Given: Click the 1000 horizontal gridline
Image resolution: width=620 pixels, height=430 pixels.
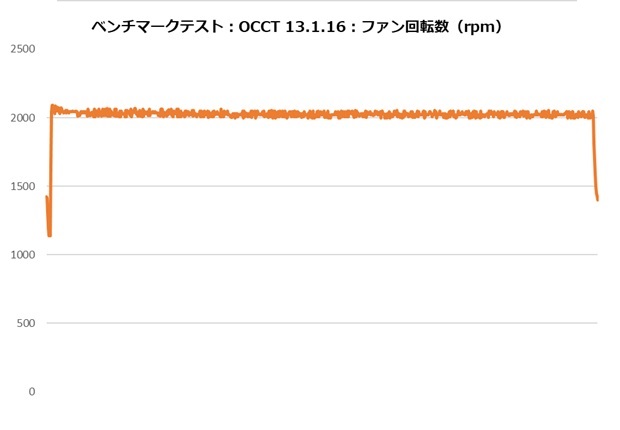Looking at the screenshot, I should click(x=320, y=255).
